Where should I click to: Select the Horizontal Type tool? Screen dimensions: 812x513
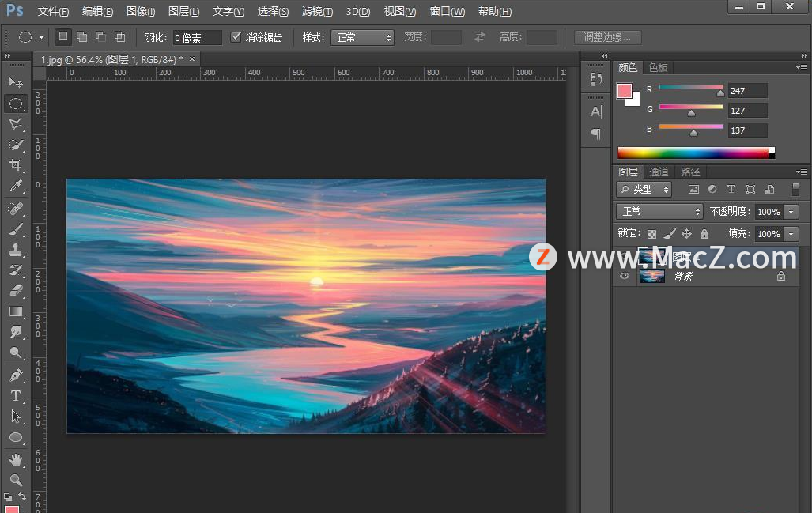coord(16,396)
